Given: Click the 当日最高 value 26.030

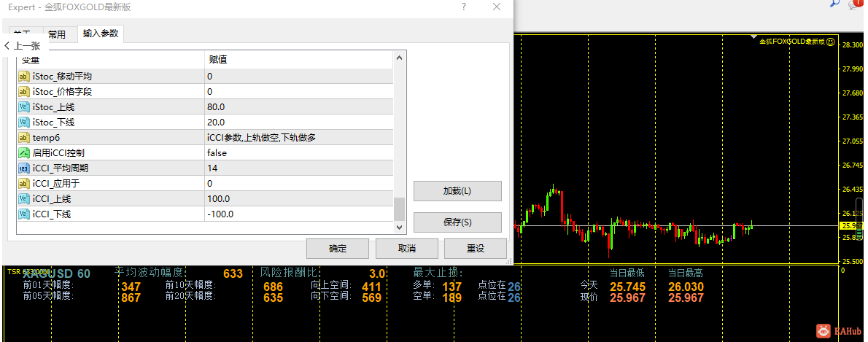Looking at the screenshot, I should [x=686, y=287].
